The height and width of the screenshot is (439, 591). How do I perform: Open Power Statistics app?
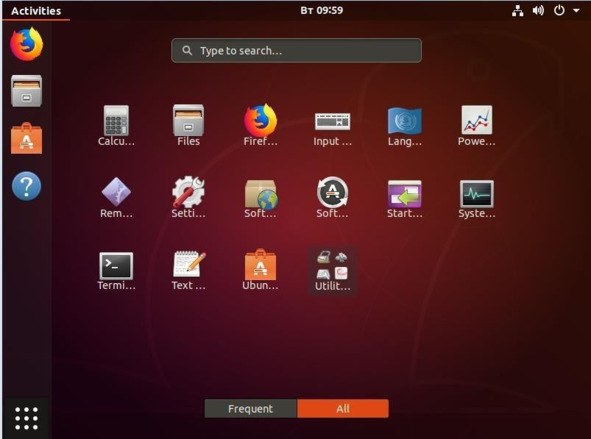476,126
